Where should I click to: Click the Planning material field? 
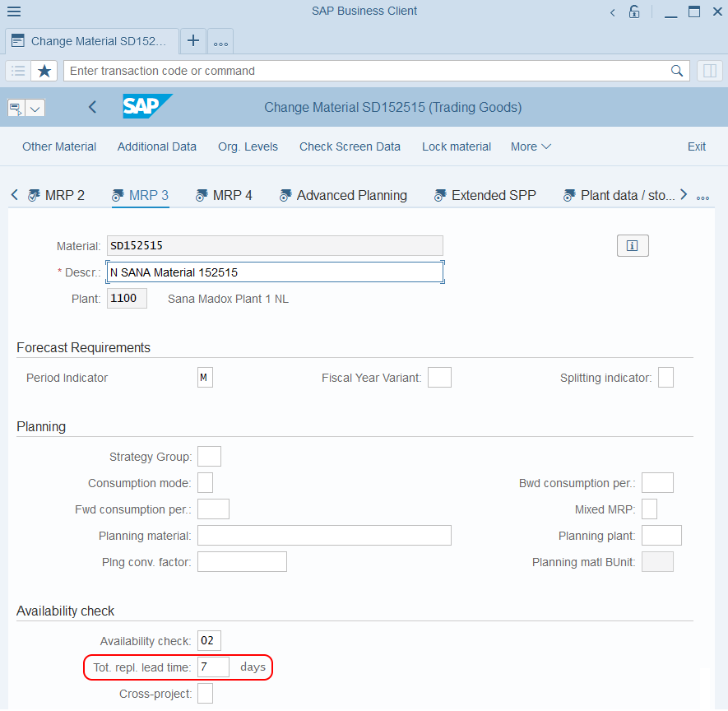tap(324, 536)
